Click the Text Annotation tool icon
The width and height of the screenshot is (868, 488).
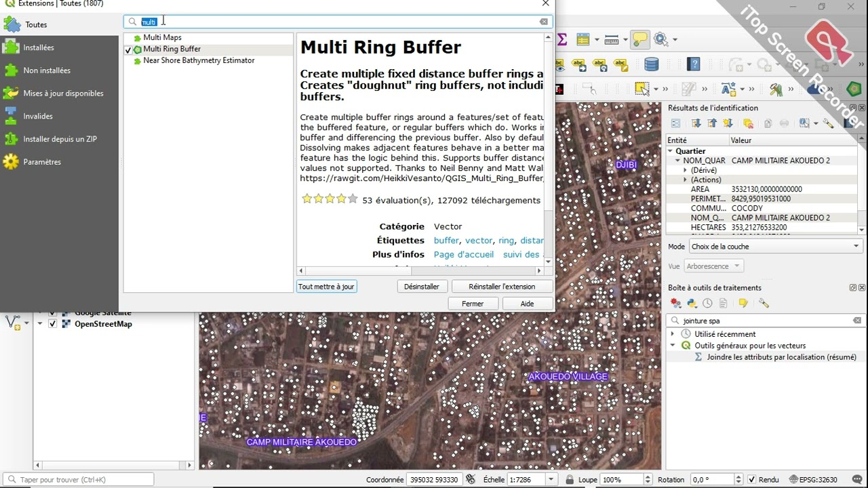728,89
